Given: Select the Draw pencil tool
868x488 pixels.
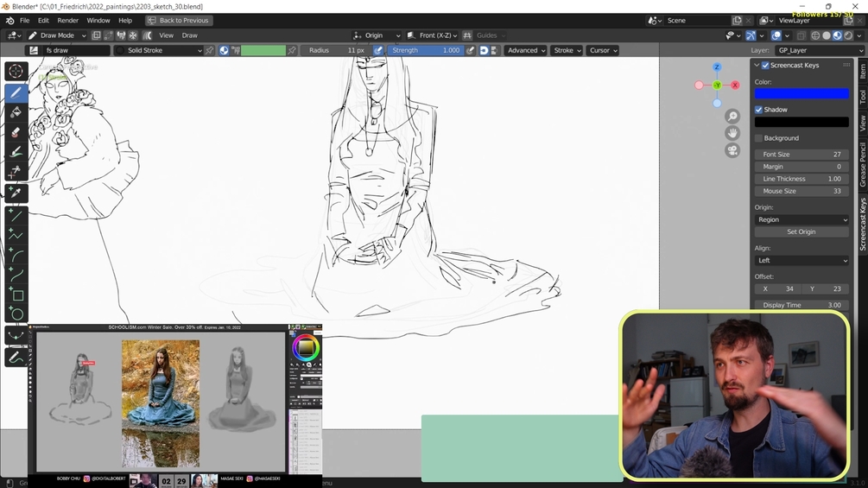Looking at the screenshot, I should [x=16, y=93].
